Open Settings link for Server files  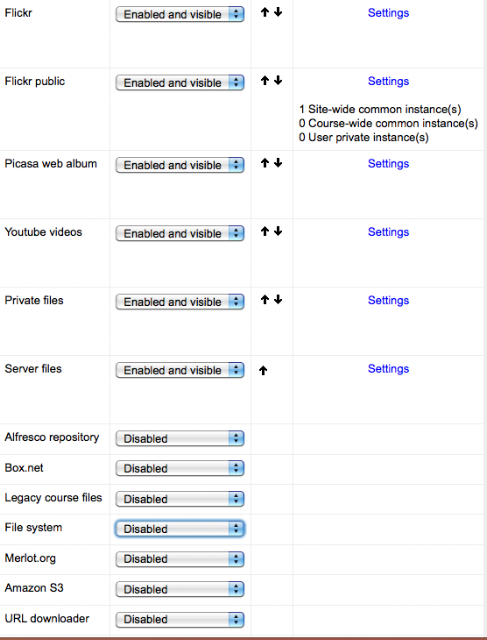(388, 369)
